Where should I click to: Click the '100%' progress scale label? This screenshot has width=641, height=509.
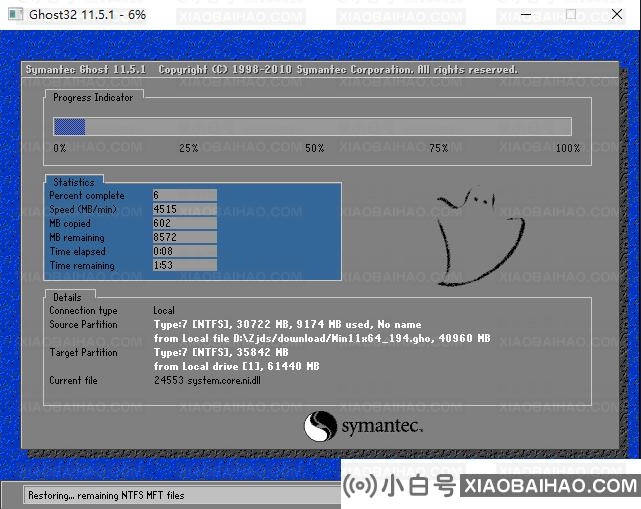[x=568, y=148]
